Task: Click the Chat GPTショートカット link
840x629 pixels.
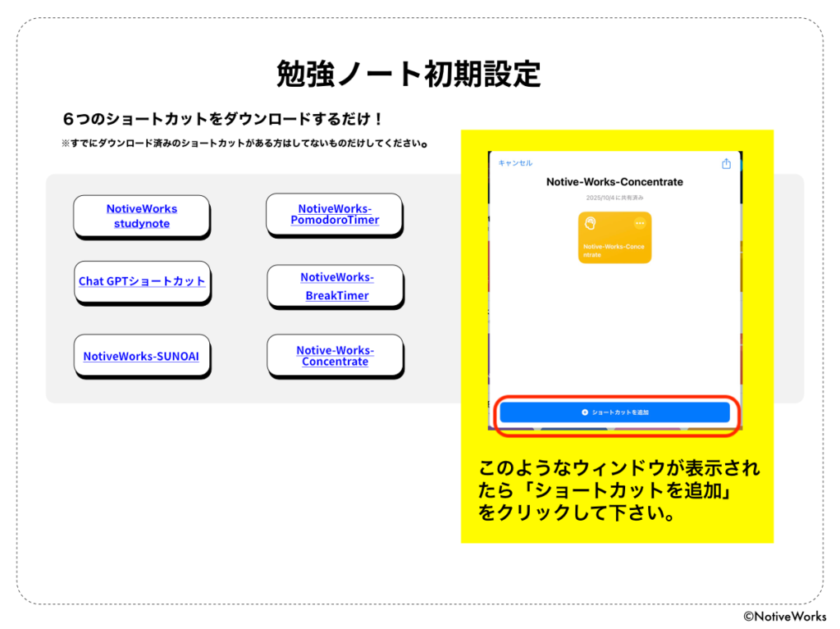Action: 142,281
